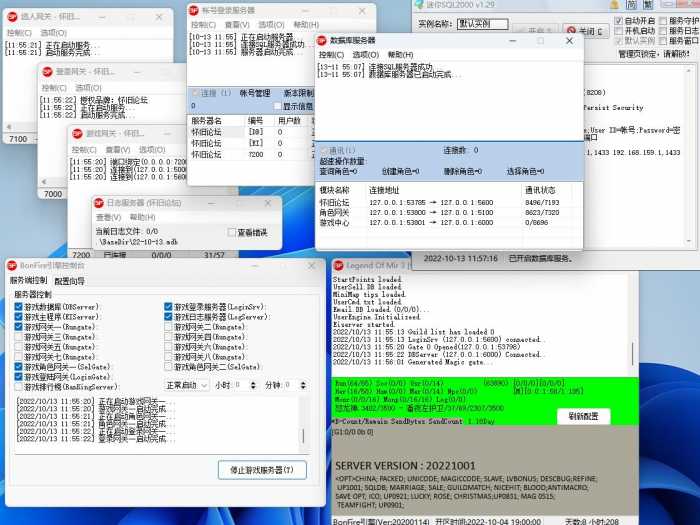Enable 游戏角色网关二 (SelGate) checkbox
This screenshot has height=525, width=700.
click(x=168, y=367)
